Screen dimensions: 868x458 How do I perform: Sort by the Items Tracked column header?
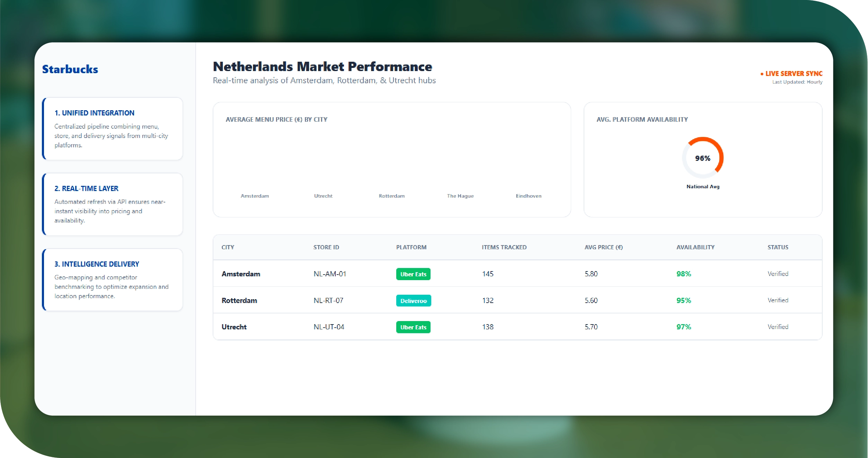(x=504, y=247)
